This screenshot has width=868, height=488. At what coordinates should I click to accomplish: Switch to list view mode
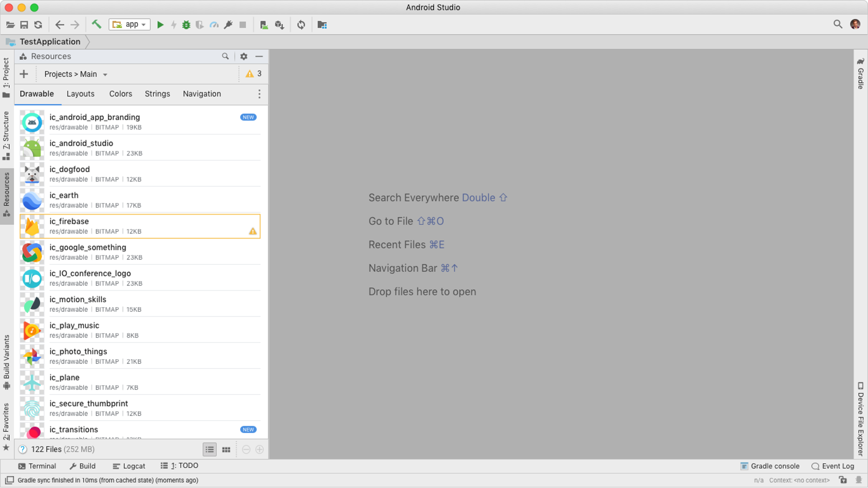point(209,450)
